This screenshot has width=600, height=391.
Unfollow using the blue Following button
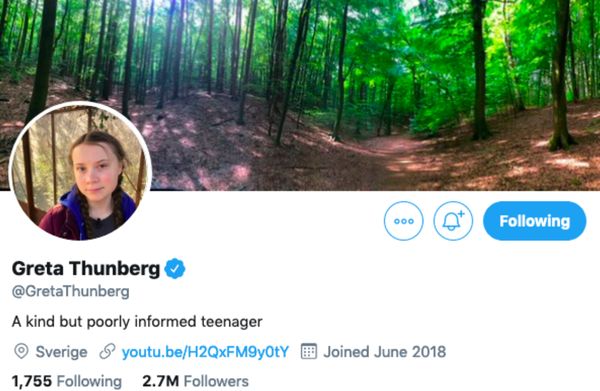click(535, 221)
